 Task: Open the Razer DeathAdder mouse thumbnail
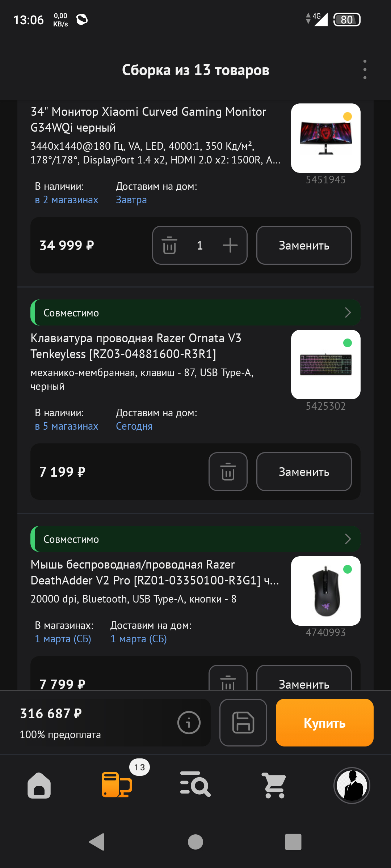click(325, 591)
